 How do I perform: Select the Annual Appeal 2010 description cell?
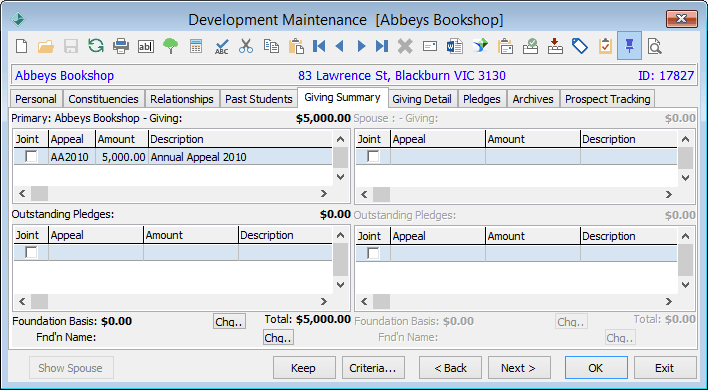tap(240, 157)
